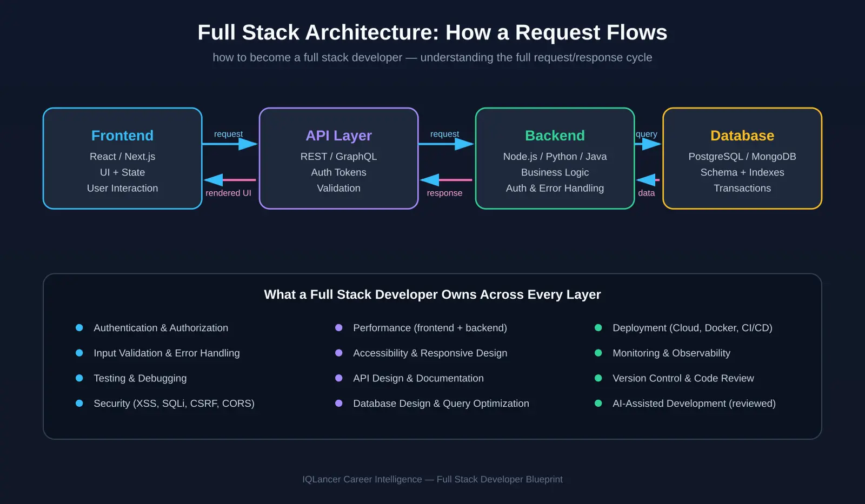This screenshot has height=504, width=865.
Task: Select the Database heading
Action: 742,136
